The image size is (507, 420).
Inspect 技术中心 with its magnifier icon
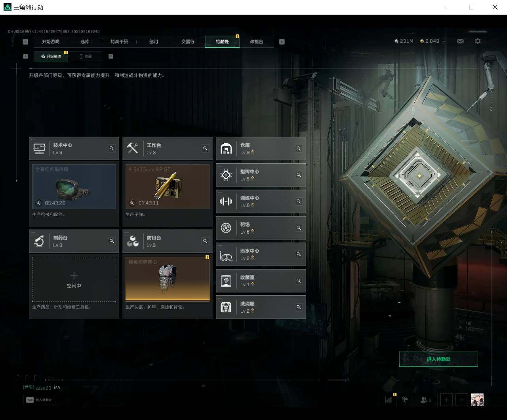click(112, 148)
